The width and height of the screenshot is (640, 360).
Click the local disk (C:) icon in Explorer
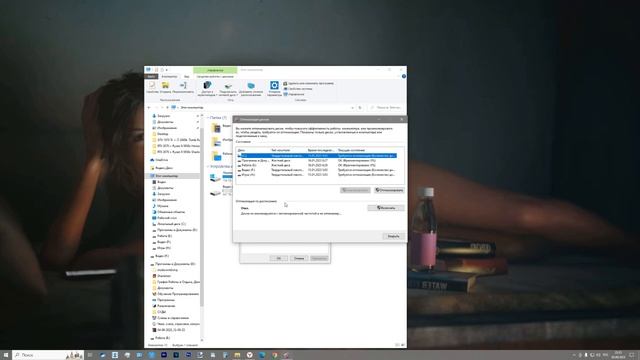click(215, 178)
